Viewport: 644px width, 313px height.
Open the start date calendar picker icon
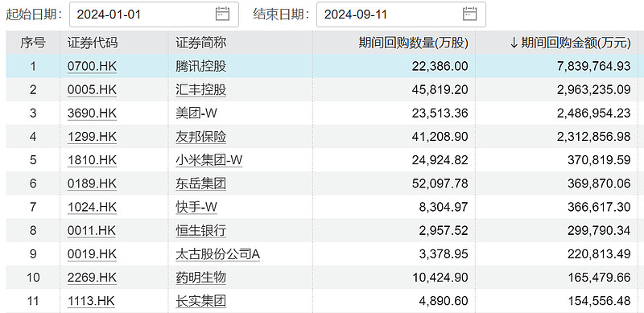click(222, 14)
